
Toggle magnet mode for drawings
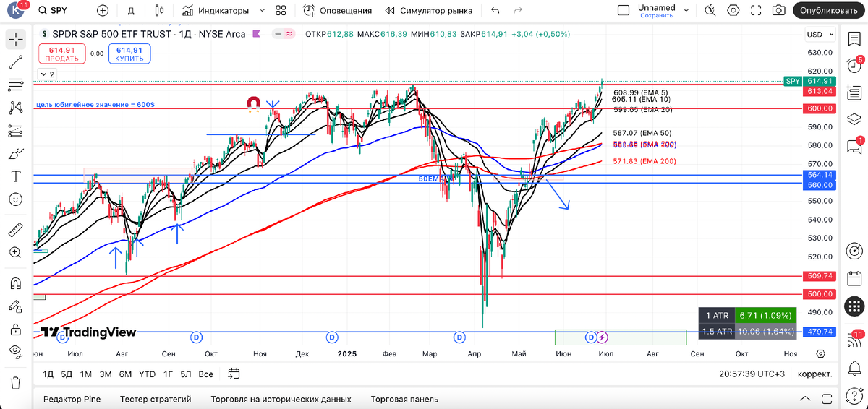[15, 283]
